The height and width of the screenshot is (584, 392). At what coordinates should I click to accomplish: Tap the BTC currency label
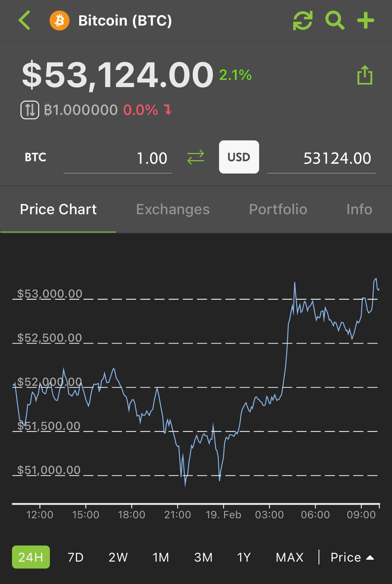click(x=36, y=157)
